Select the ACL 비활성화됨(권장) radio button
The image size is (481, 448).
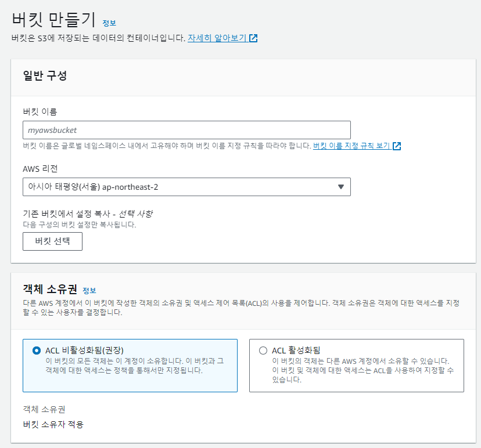(37, 351)
